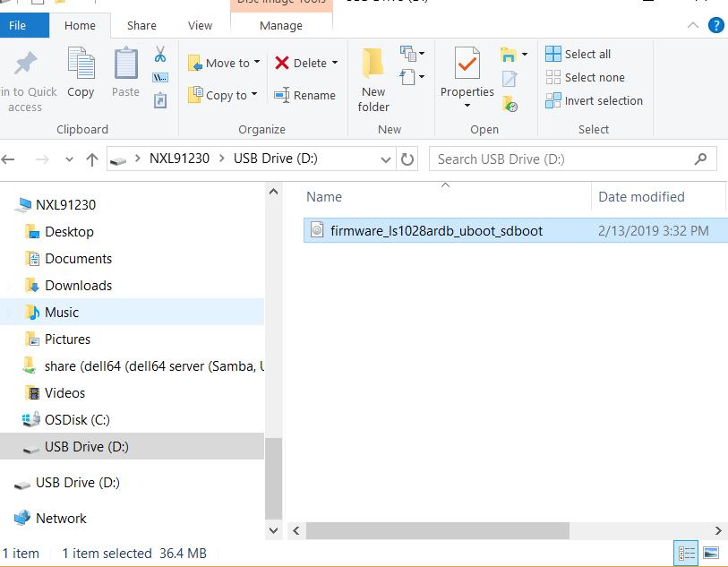
Task: Click the Copy icon in Clipboard group
Action: (81, 73)
